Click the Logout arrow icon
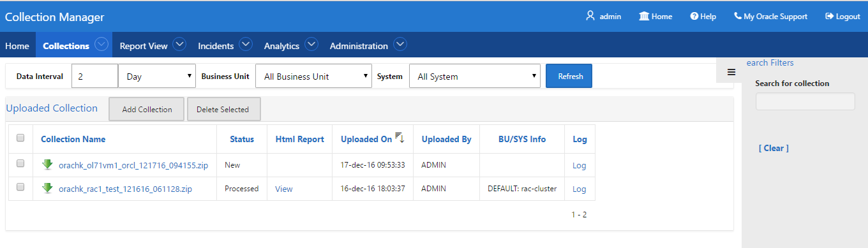This screenshot has height=248, width=868. (830, 17)
